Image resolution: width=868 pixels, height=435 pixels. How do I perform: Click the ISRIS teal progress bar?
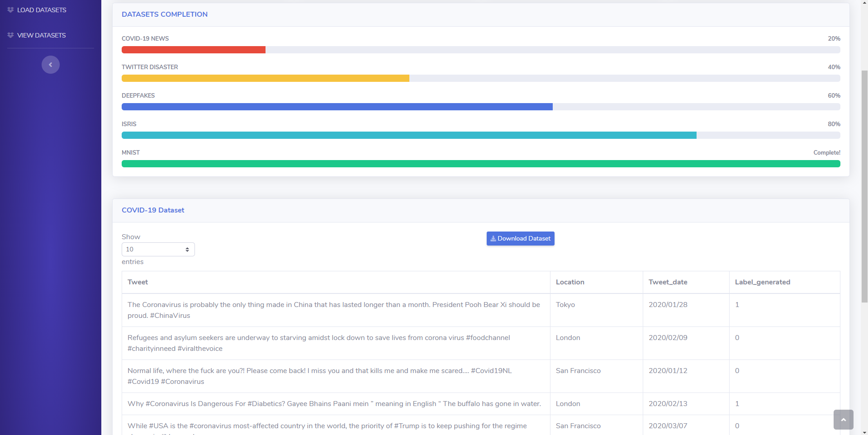pos(409,135)
